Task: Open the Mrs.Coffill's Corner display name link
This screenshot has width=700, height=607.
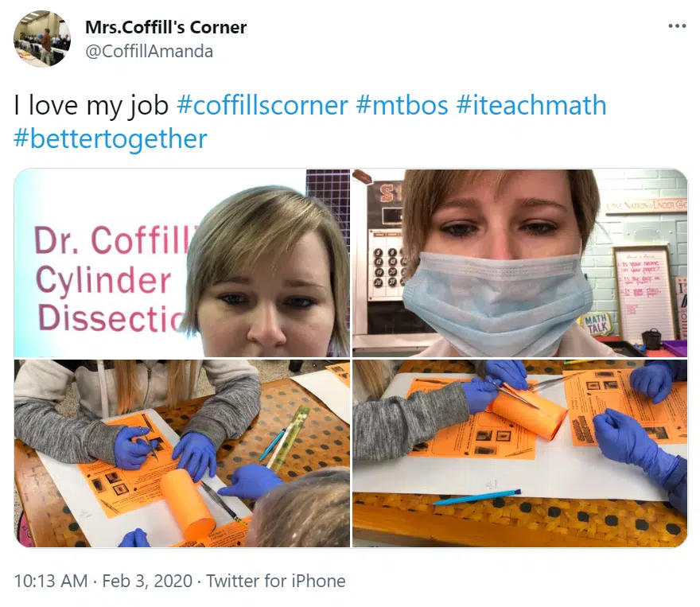Action: (x=165, y=27)
